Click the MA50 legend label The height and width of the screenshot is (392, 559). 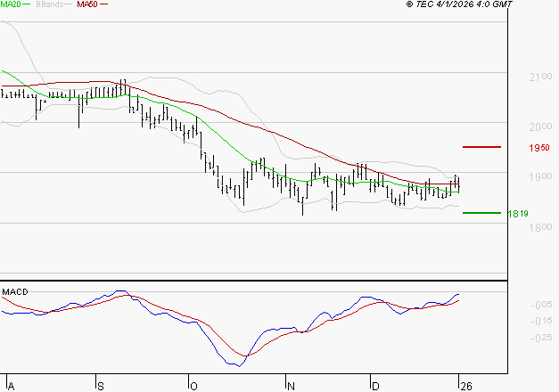pyautogui.click(x=86, y=4)
